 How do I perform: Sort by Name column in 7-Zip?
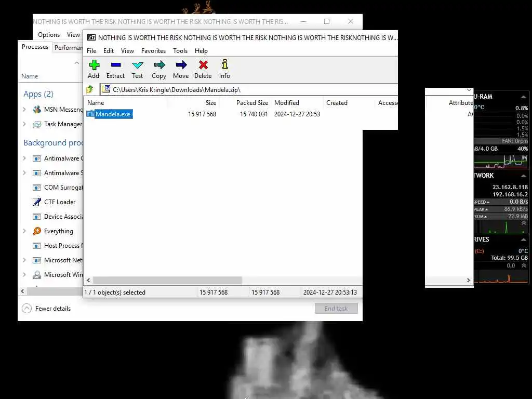coord(126,103)
